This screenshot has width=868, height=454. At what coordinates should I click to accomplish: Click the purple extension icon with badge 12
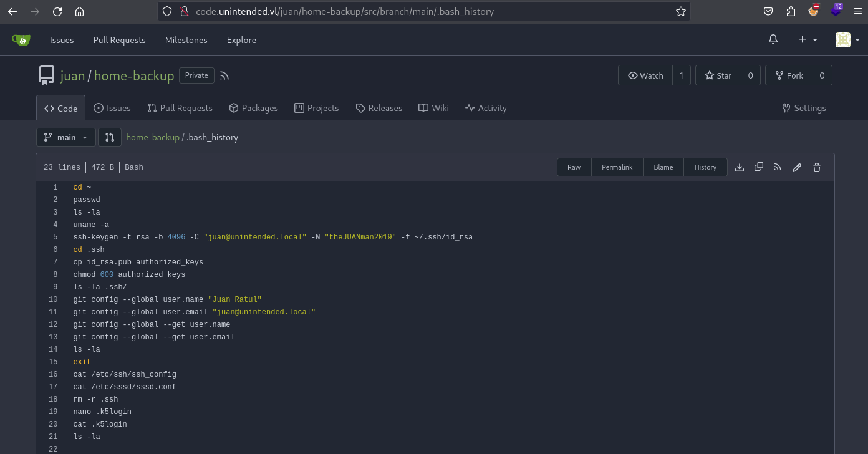pyautogui.click(x=836, y=11)
